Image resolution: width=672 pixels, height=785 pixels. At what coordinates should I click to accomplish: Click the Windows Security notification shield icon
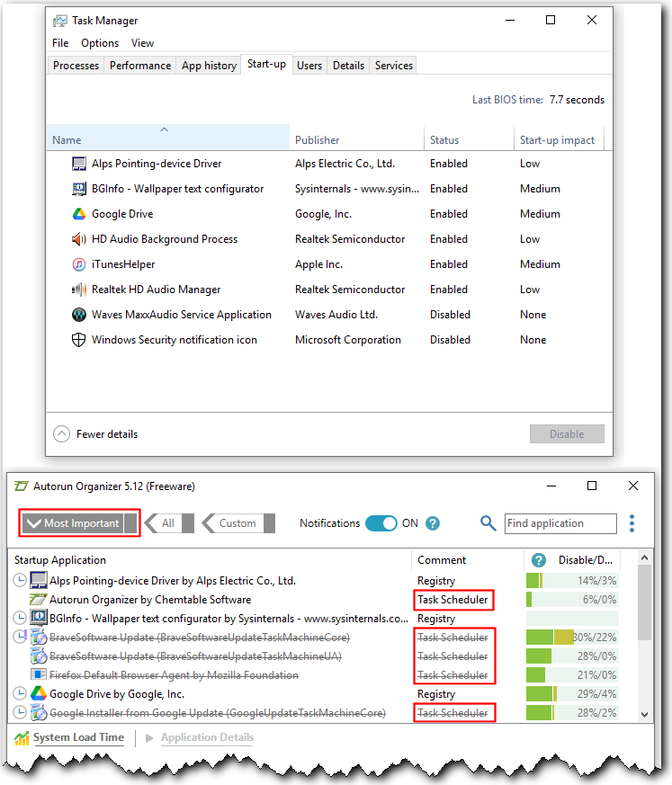(79, 340)
